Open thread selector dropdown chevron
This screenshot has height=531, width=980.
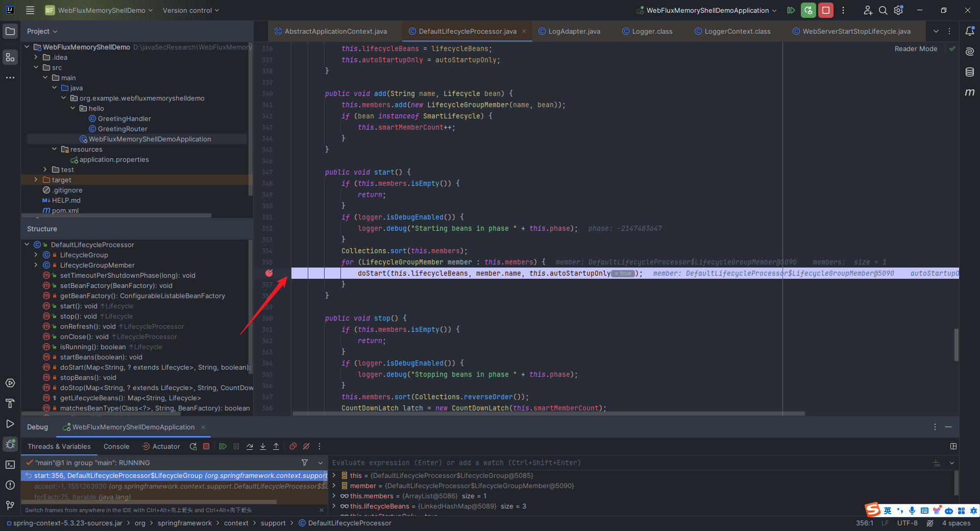click(x=321, y=463)
